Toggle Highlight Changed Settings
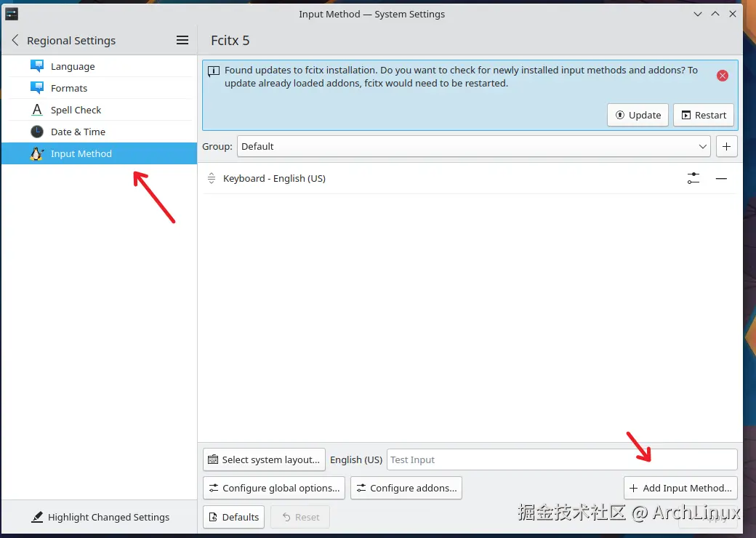756x538 pixels. coord(100,517)
